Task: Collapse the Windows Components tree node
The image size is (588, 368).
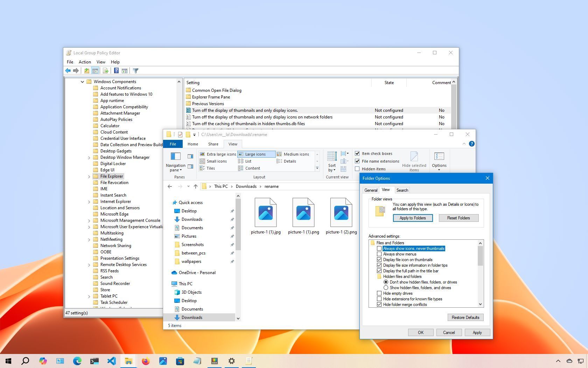Action: 83,81
